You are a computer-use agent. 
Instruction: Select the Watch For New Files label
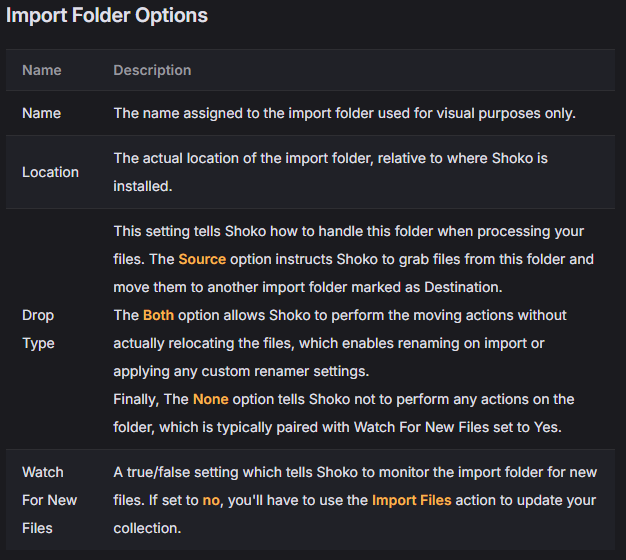50,500
